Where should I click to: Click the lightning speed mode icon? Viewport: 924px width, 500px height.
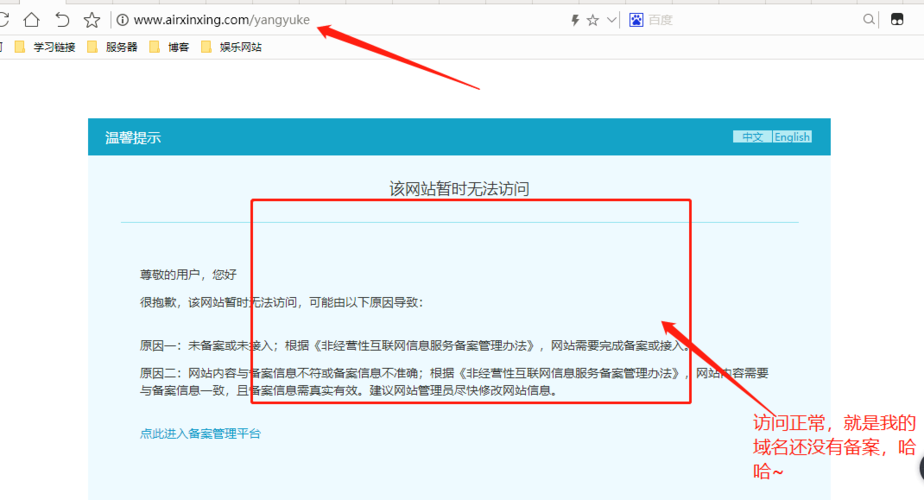point(575,21)
